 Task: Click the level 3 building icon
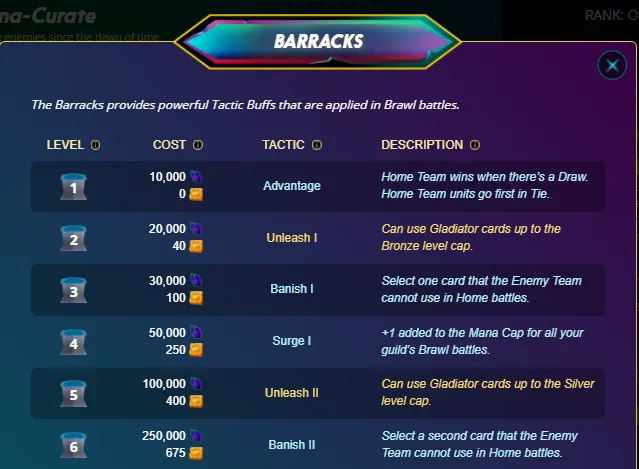coord(72,290)
